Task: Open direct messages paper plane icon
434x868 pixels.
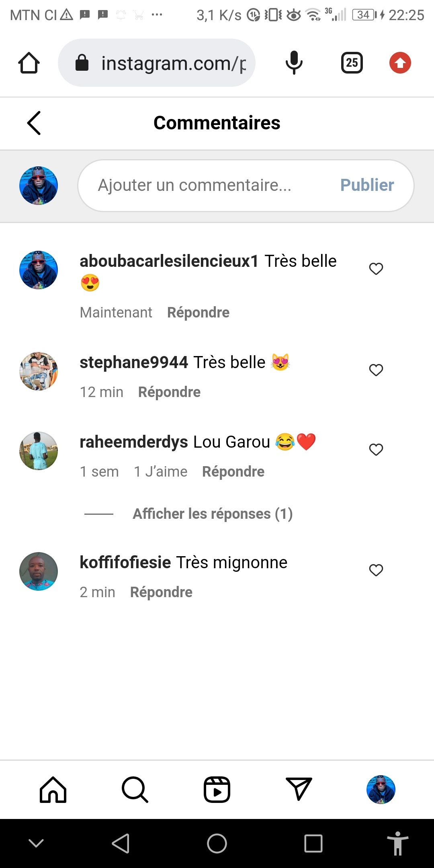Action: 299,789
